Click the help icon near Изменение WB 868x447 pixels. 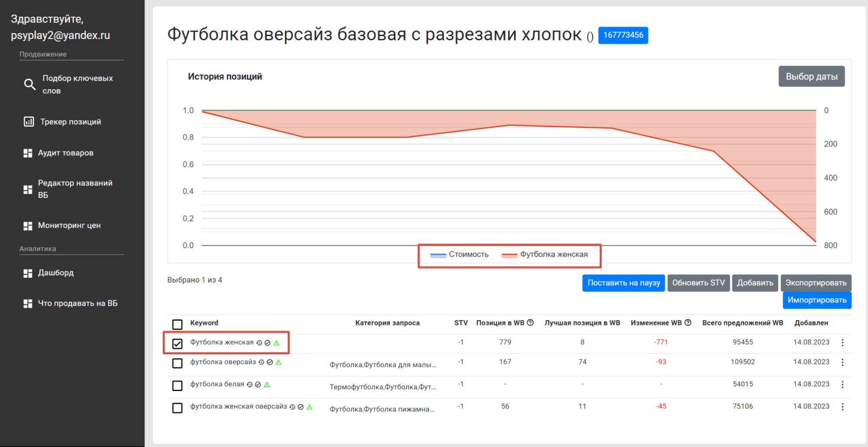pos(688,322)
